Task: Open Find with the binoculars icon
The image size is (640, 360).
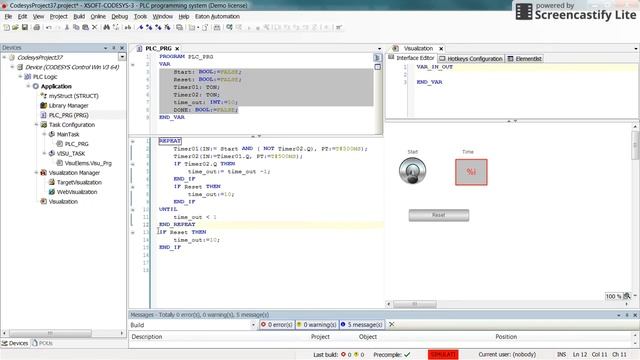Action: pos(106,27)
